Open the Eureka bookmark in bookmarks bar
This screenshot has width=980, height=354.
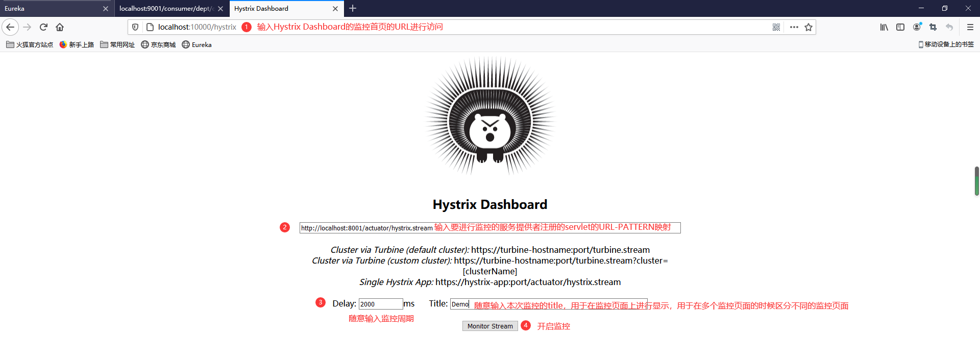(197, 44)
